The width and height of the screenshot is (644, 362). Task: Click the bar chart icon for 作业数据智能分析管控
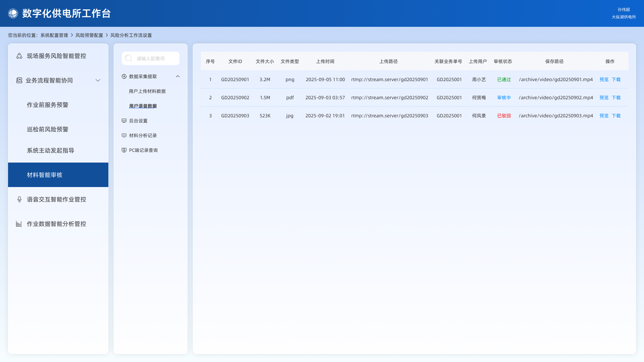pos(19,224)
